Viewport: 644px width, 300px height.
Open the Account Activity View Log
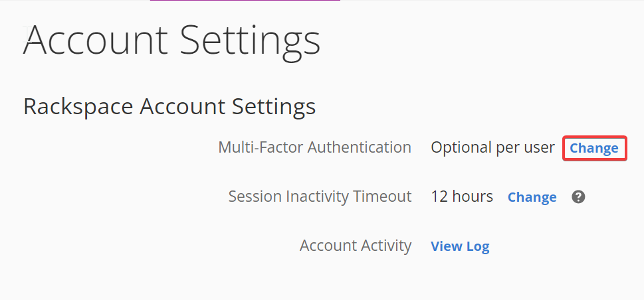460,246
